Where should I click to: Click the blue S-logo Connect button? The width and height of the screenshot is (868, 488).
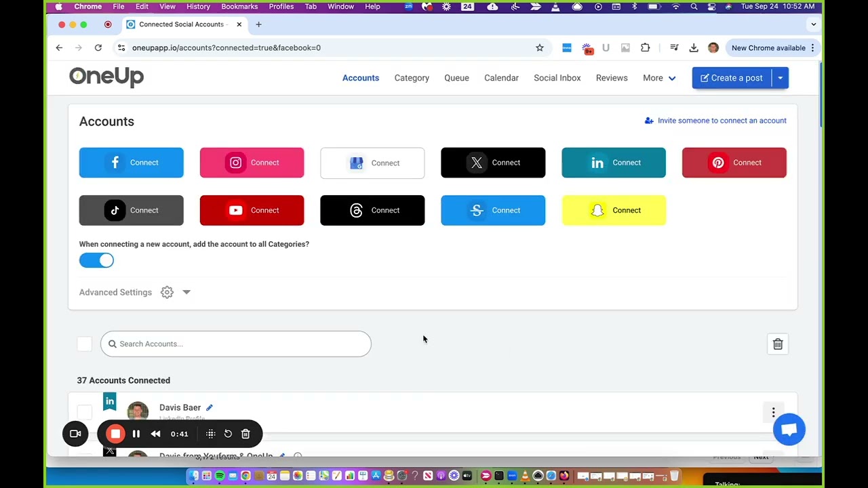pos(493,210)
